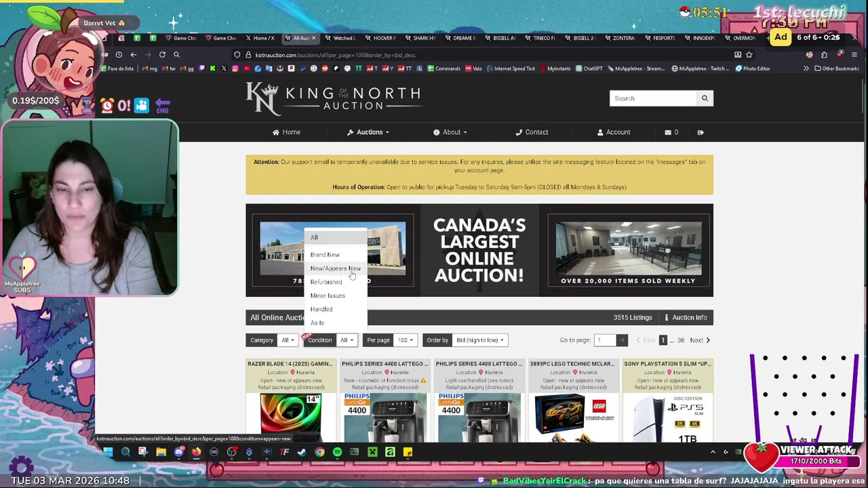Open the messages envelope icon in navbar

click(668, 132)
